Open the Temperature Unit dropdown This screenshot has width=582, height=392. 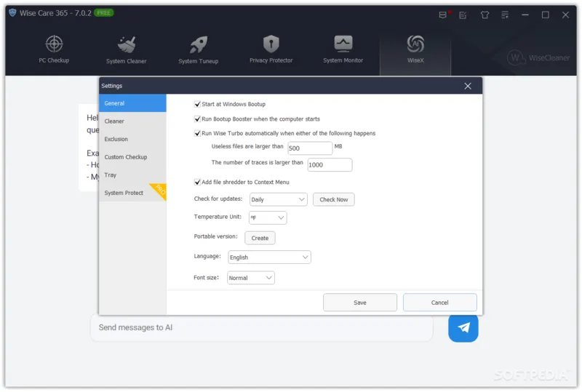coord(268,217)
